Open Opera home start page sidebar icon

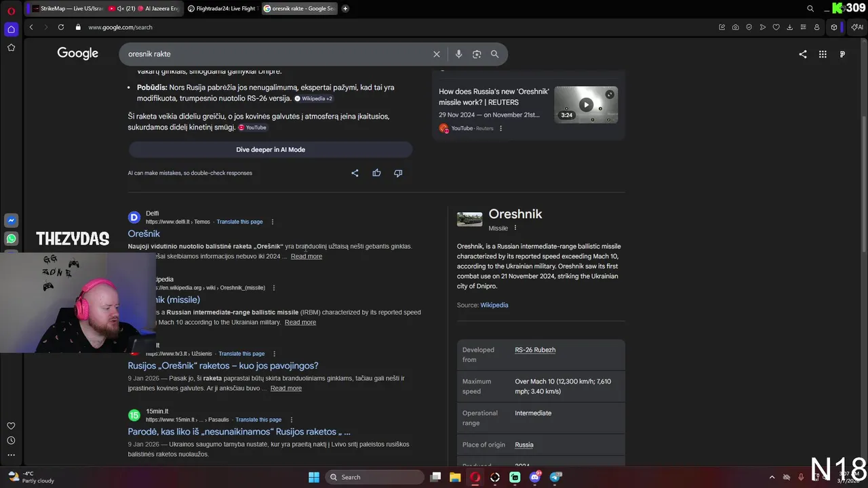point(11,29)
